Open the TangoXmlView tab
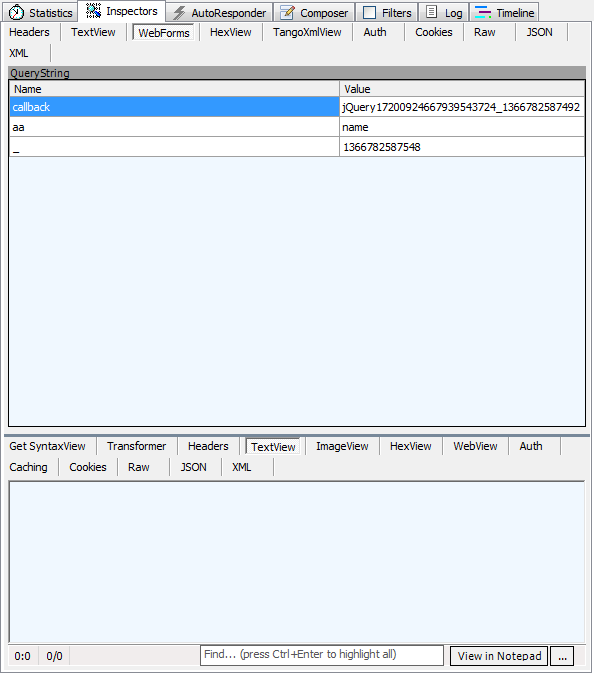 tap(307, 32)
